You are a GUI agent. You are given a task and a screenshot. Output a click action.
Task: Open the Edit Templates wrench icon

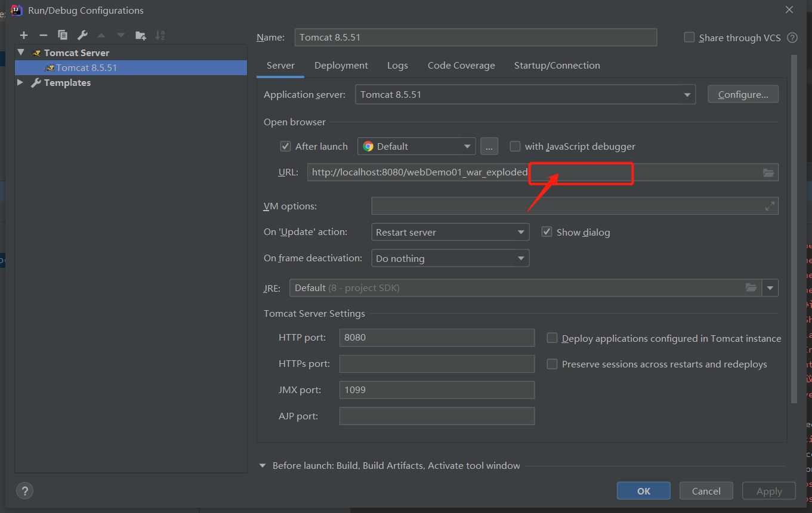81,35
